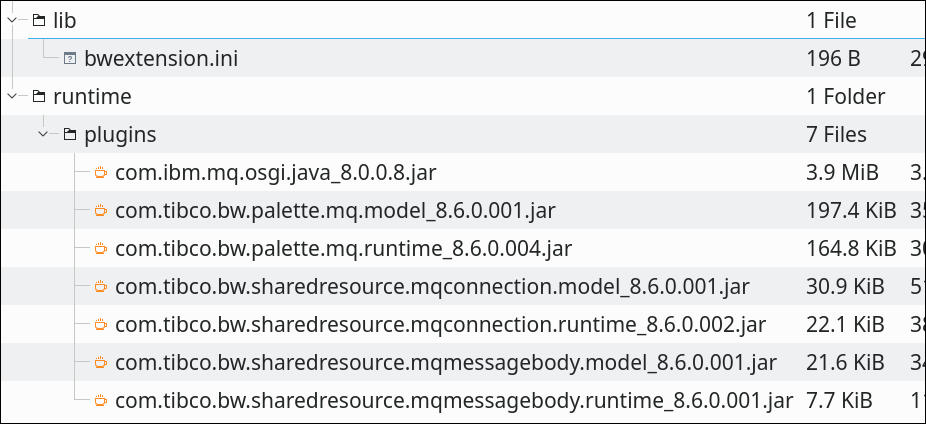Click the mqconnection.model jar icon
The height and width of the screenshot is (424, 926).
click(x=101, y=286)
